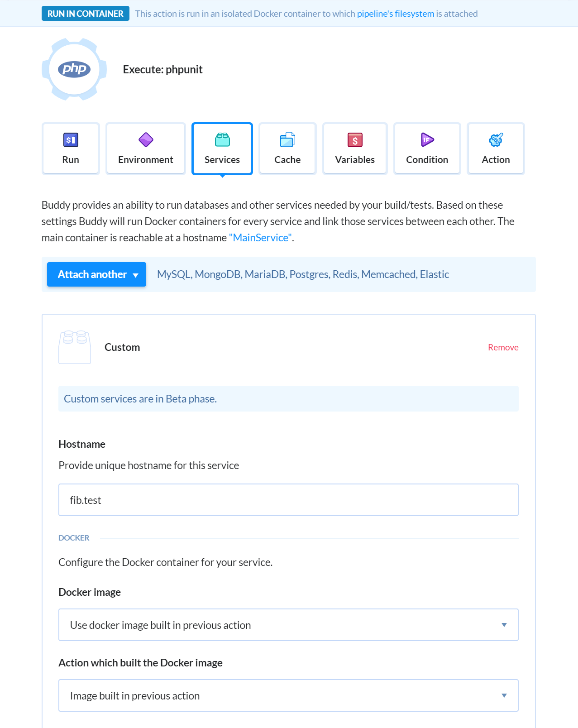The image size is (578, 728).
Task: Switch to the Environment tab
Action: [146, 148]
